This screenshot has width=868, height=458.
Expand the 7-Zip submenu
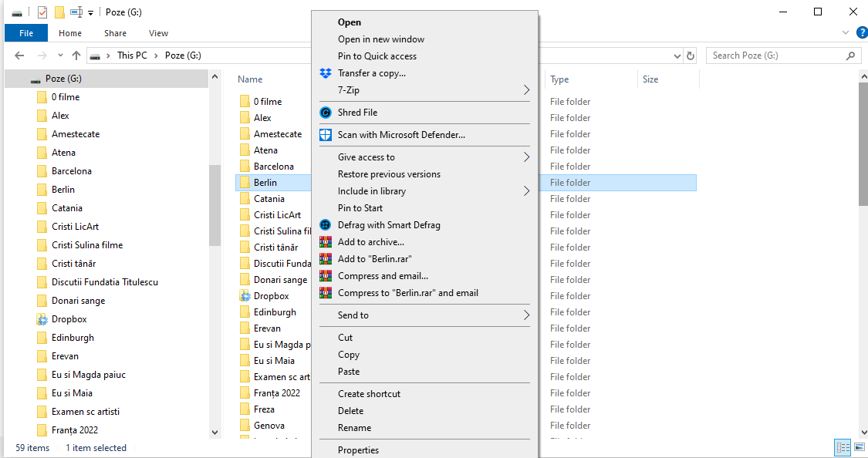526,90
